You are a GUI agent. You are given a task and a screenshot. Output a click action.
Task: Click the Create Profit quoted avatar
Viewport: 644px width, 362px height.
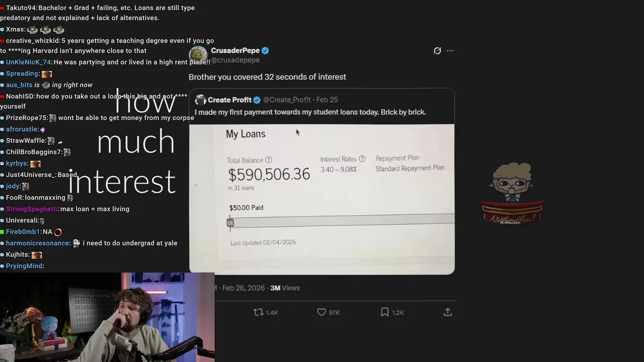coord(200,100)
